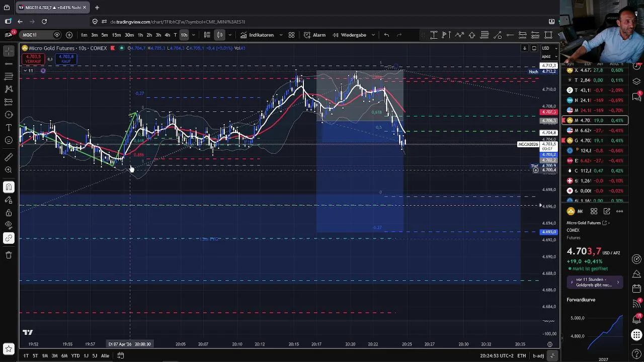This screenshot has height=362, width=644.
Task: Open a new browser tab
Action: (x=97, y=8)
